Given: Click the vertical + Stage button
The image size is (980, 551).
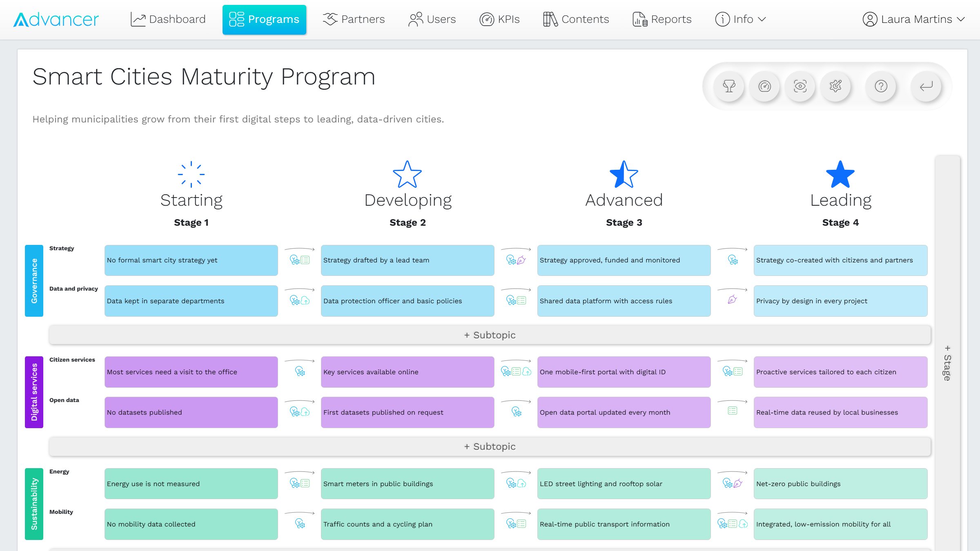Looking at the screenshot, I should coord(947,363).
